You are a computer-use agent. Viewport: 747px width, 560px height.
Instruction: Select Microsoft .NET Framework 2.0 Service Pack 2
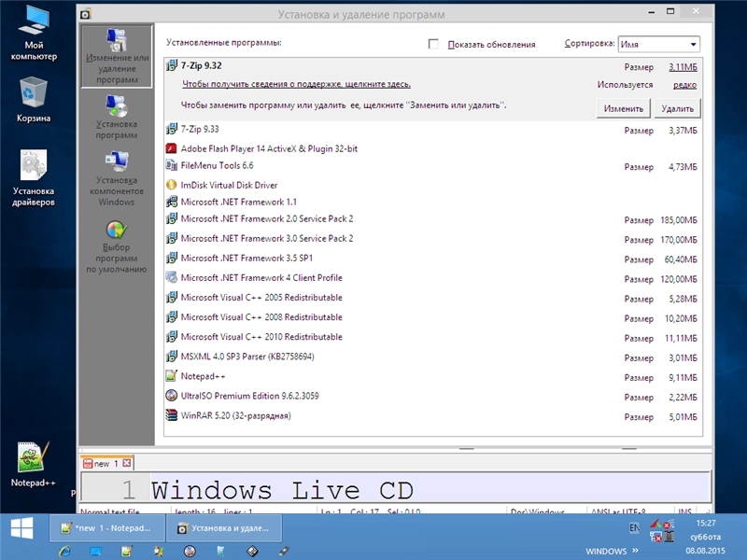point(433,219)
